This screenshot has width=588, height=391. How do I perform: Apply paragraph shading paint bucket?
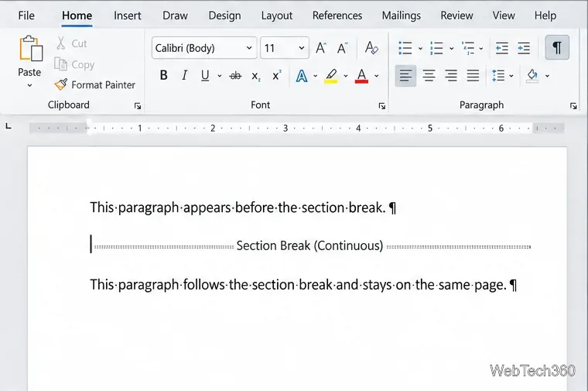pos(532,76)
